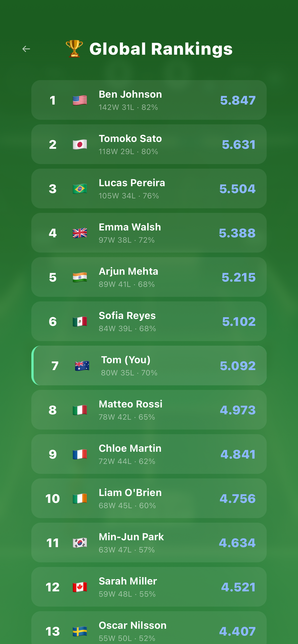Click the back arrow to leave rankings
This screenshot has height=644, width=298.
point(26,49)
